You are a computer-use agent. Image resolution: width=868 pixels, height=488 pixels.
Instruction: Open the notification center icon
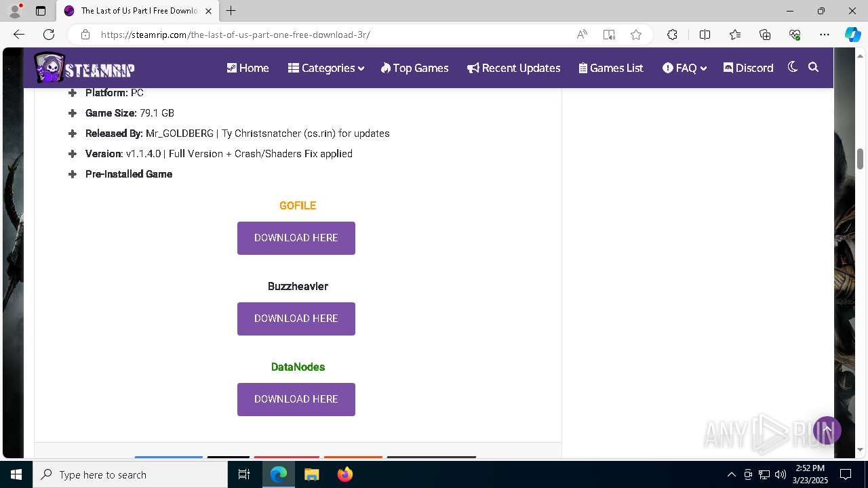(846, 474)
